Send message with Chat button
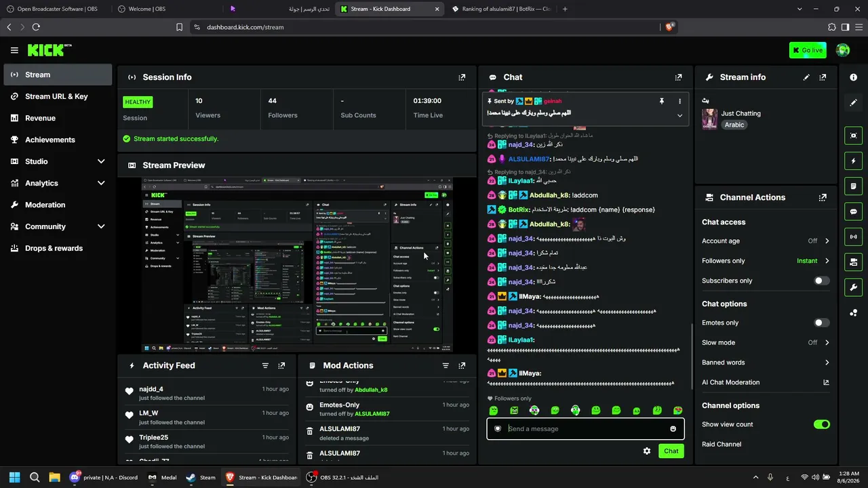Screen dimensions: 868x488 pyautogui.click(x=671, y=451)
